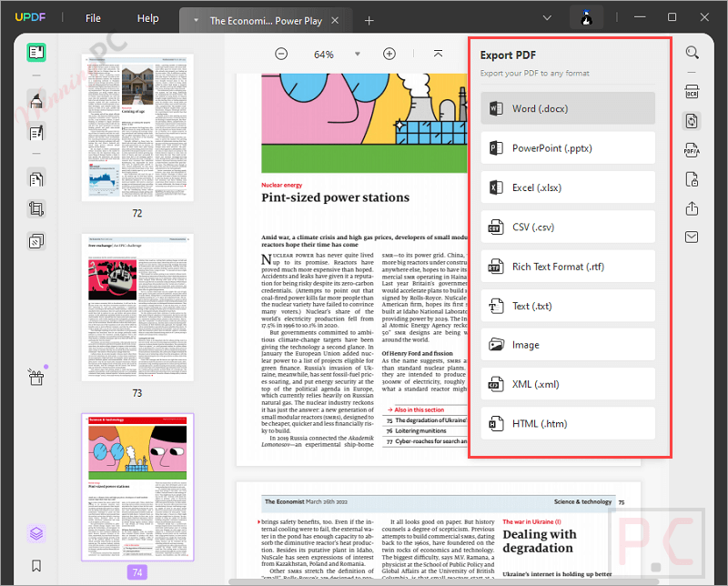Open the user account avatar
Screen dimensions: 728x586
587,17
